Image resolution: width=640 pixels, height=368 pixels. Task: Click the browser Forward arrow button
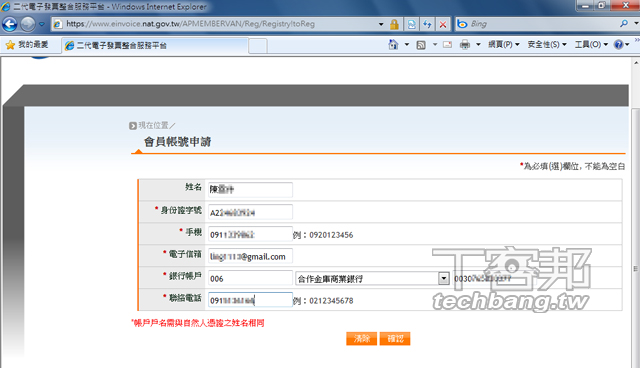[28, 24]
